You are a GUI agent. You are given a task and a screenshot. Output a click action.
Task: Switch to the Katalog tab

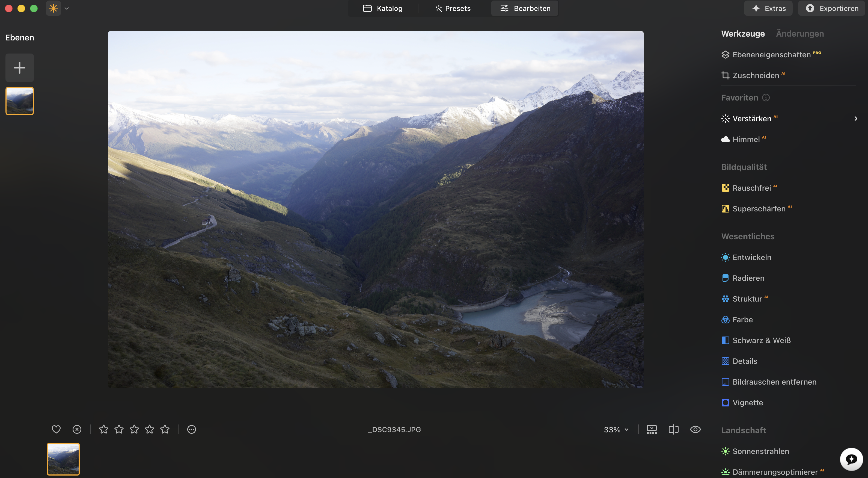click(x=383, y=8)
